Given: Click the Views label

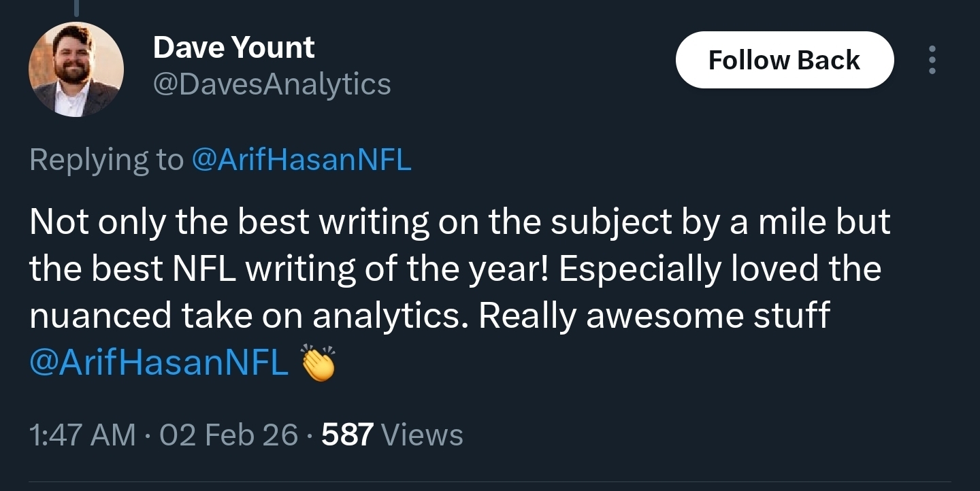Looking at the screenshot, I should [423, 435].
